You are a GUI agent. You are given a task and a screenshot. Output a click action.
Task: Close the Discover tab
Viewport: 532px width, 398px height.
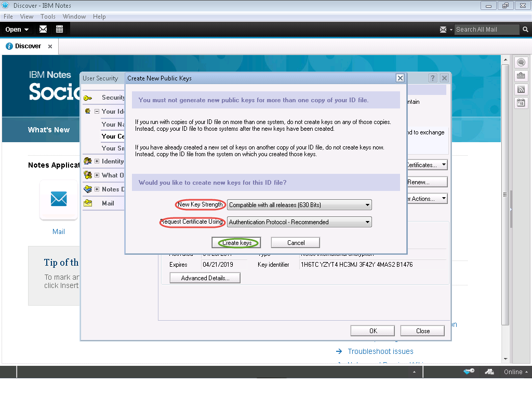[50, 47]
